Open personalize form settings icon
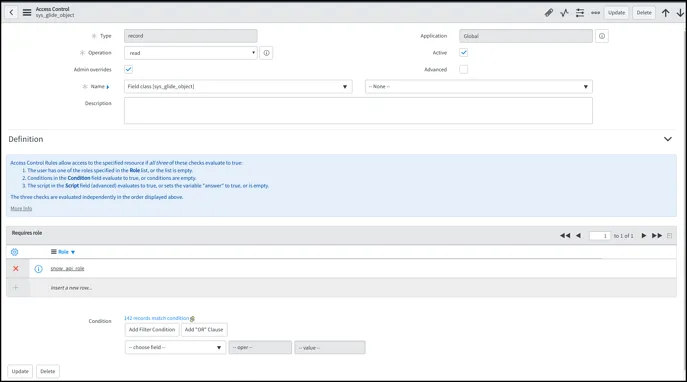The height and width of the screenshot is (382, 687). pyautogui.click(x=580, y=13)
